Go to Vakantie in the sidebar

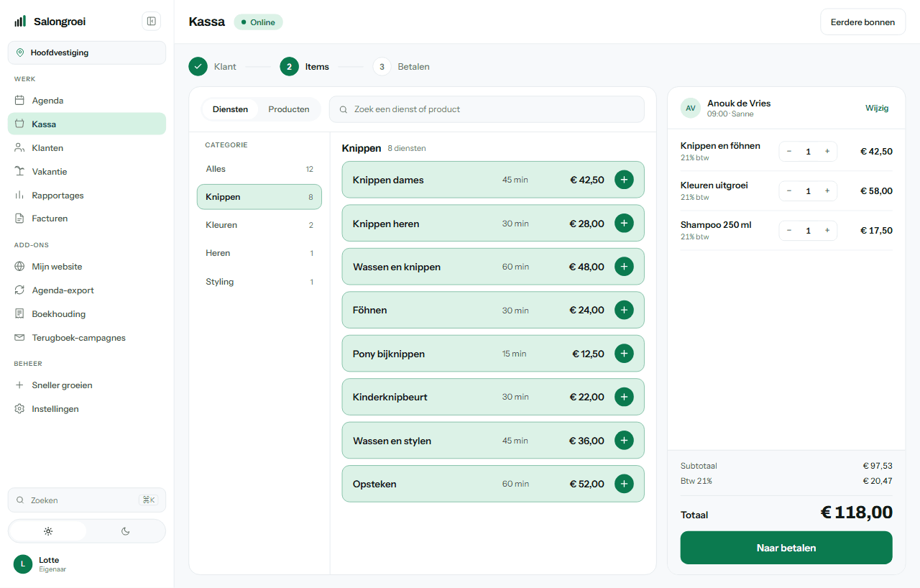click(87, 172)
